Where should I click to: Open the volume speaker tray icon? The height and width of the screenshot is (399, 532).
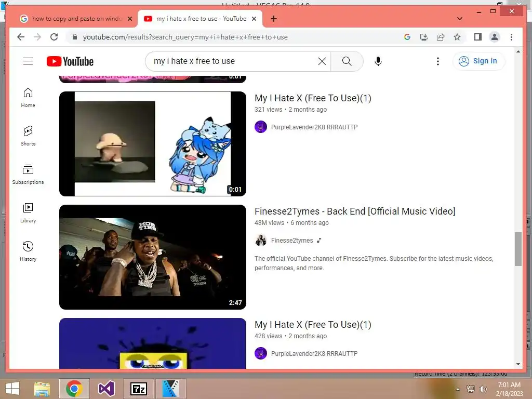click(483, 389)
